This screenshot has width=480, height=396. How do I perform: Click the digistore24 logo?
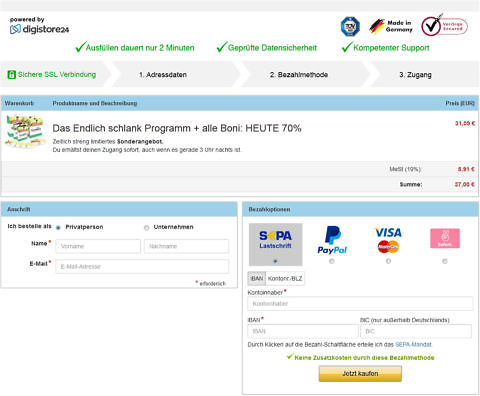pos(39,29)
